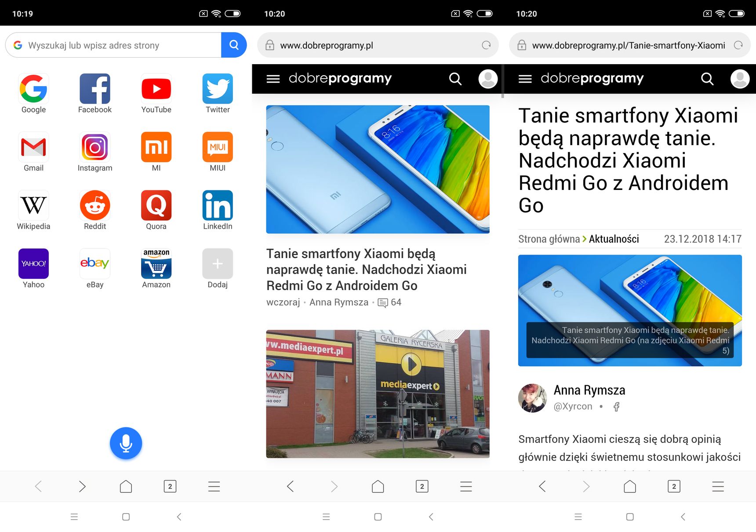Click the dobreprogramy logo in middle screen
The width and height of the screenshot is (756, 532).
coord(340,78)
